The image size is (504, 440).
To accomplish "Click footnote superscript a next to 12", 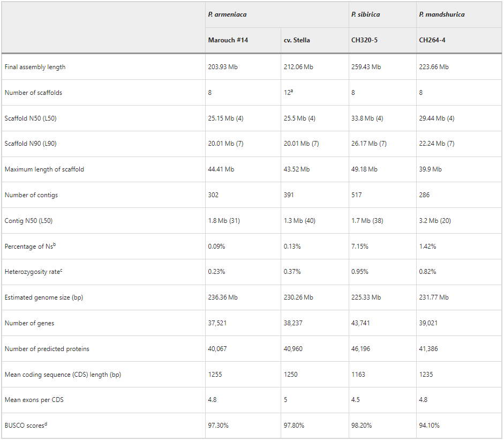I will 292,91.
